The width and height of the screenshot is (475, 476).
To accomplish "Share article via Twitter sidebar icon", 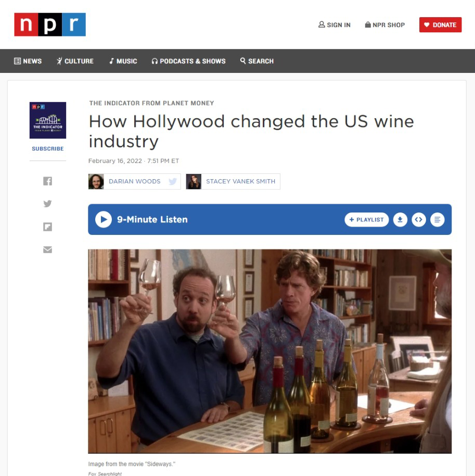I will tap(48, 204).
